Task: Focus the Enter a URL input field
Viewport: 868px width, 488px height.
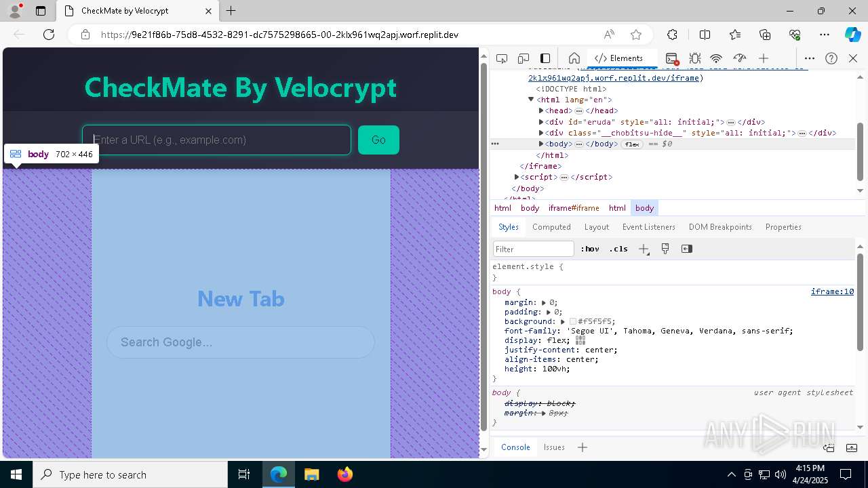Action: pos(216,140)
